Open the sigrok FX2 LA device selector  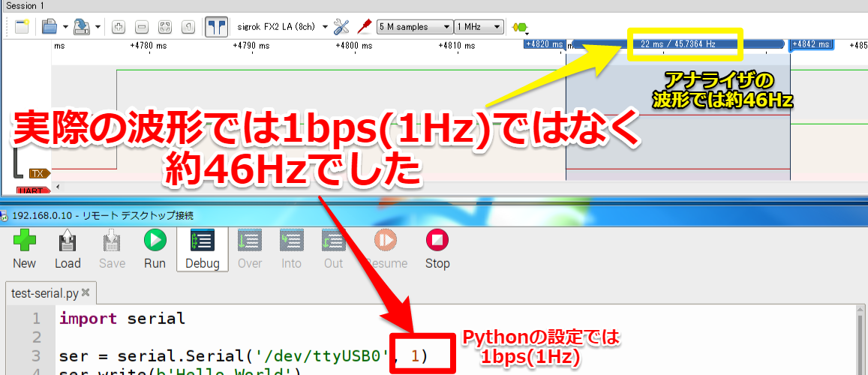[282, 26]
